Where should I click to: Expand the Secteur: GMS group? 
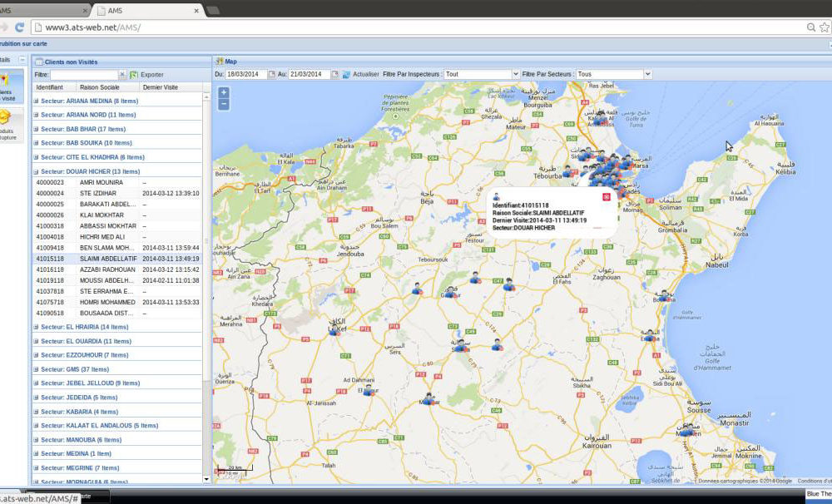[x=36, y=369]
